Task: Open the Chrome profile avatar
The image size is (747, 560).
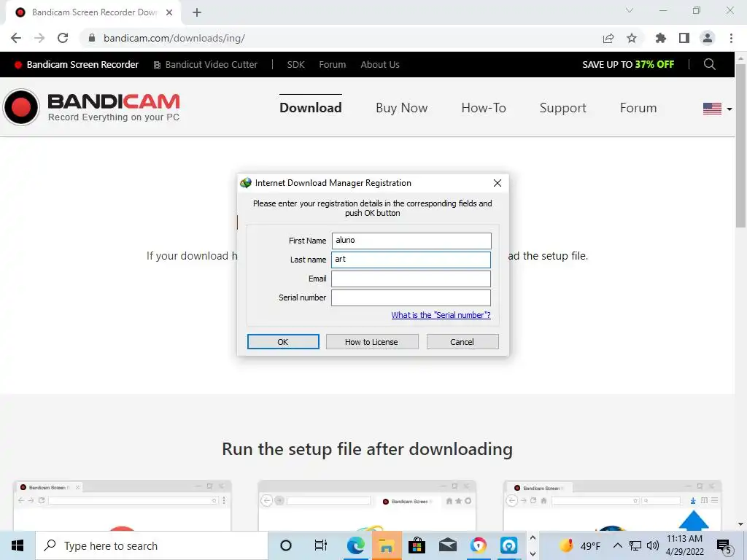Action: pos(708,38)
